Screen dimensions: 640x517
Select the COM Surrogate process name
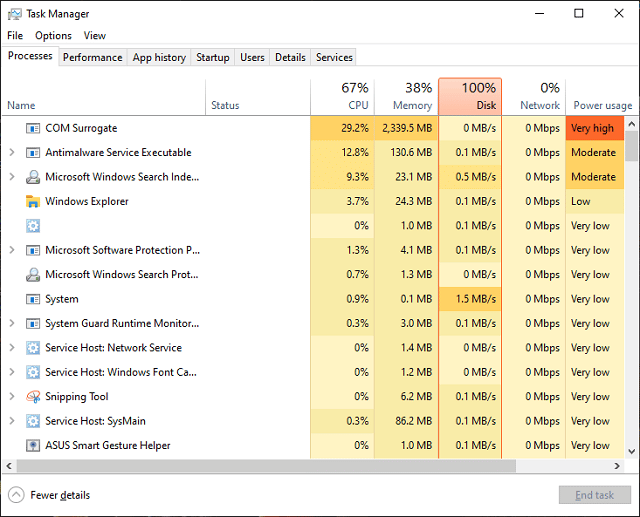tap(81, 129)
